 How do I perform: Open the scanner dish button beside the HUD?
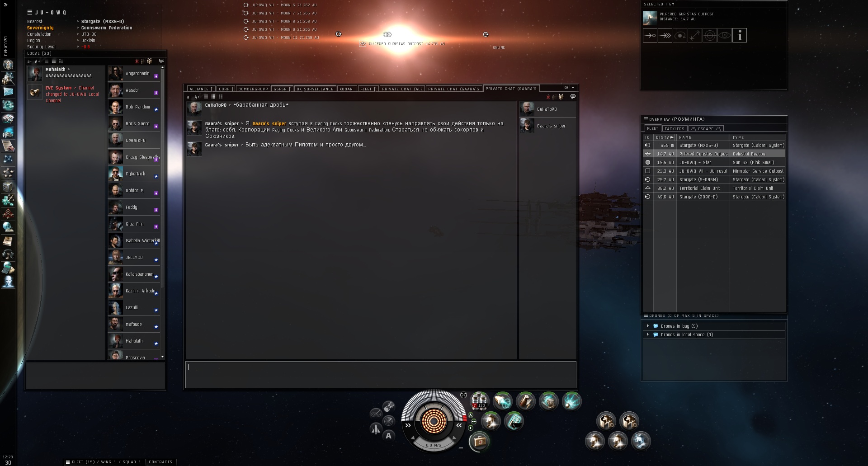[376, 413]
